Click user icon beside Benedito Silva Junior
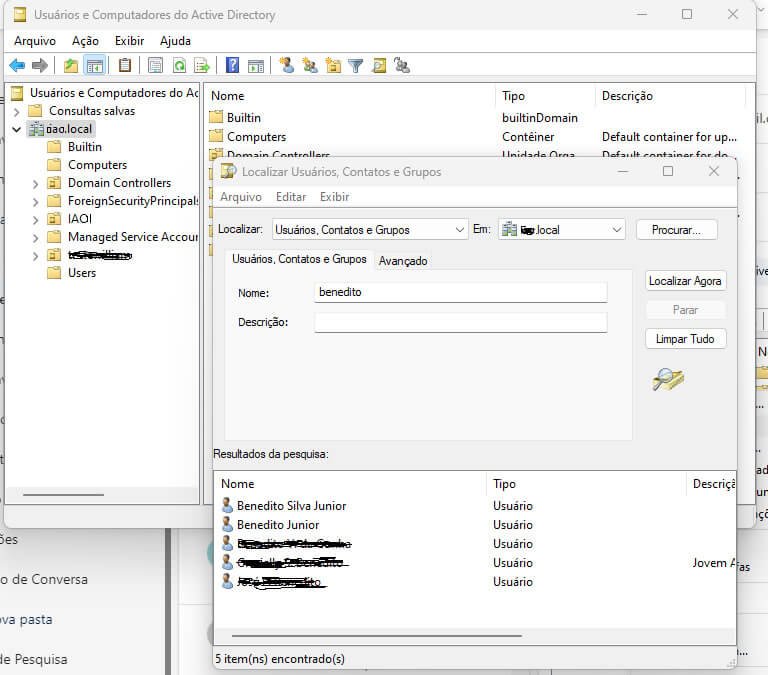The width and height of the screenshot is (768, 675). [x=227, y=505]
